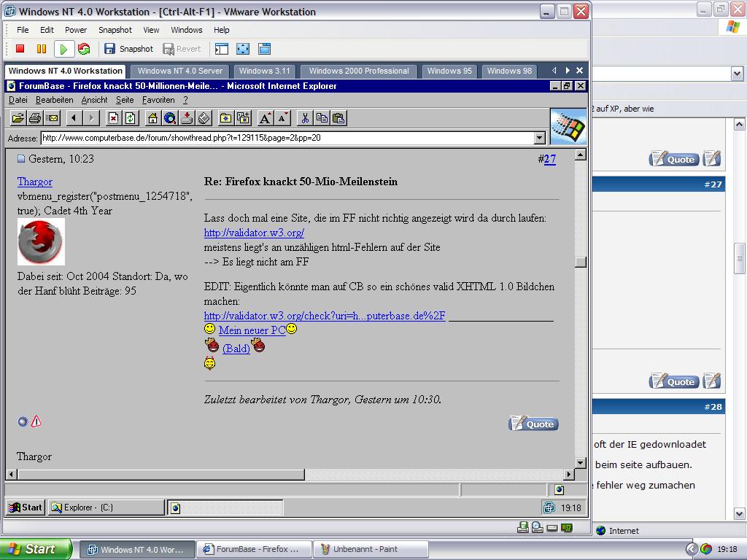
Task: Open the Thargor username link
Action: [35, 182]
